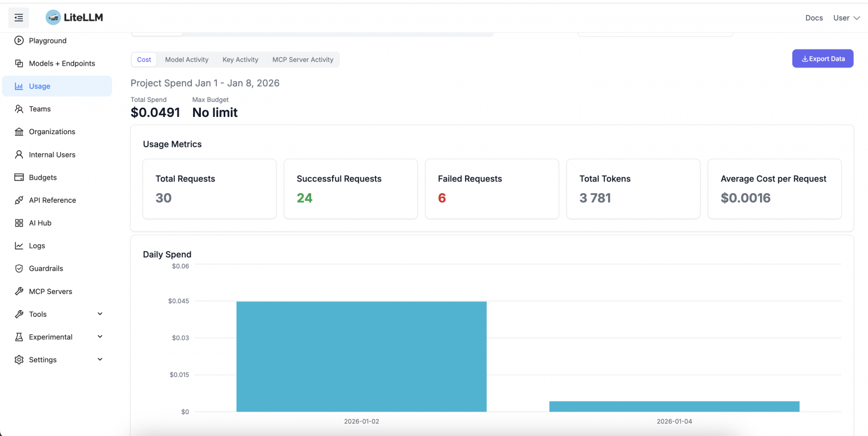Viewport: 868px width, 436px height.
Task: Expand the Tools submenu chevron
Action: [x=100, y=314]
